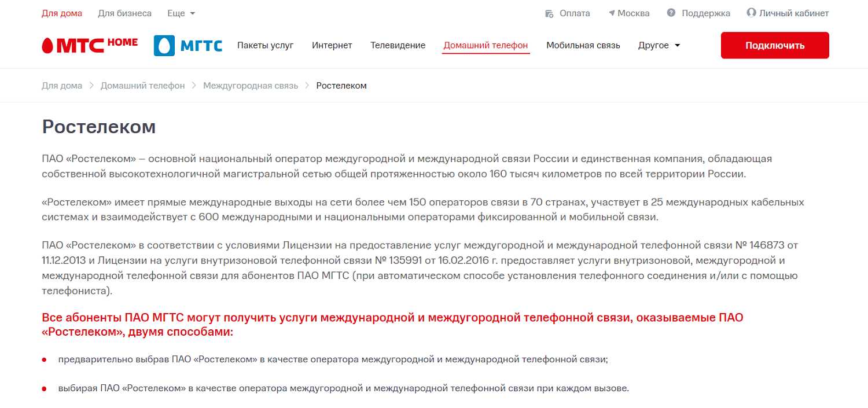Image resolution: width=868 pixels, height=408 pixels.
Task: Expand the Другое dropdown menu
Action: point(659,45)
